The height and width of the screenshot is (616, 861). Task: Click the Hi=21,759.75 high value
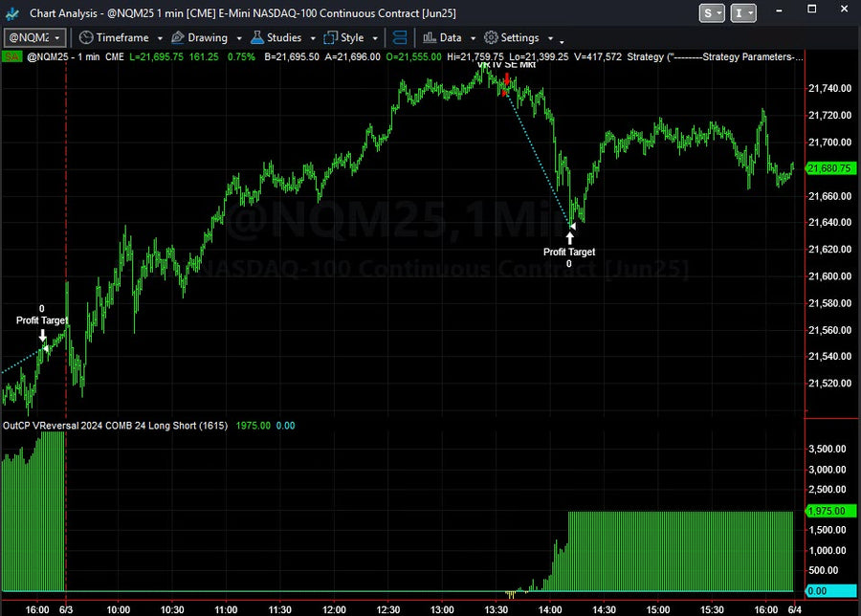pos(475,56)
